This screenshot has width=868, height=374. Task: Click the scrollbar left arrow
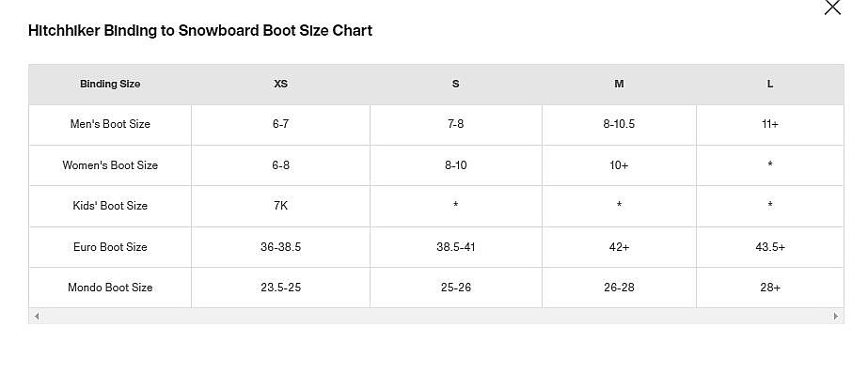click(x=37, y=317)
